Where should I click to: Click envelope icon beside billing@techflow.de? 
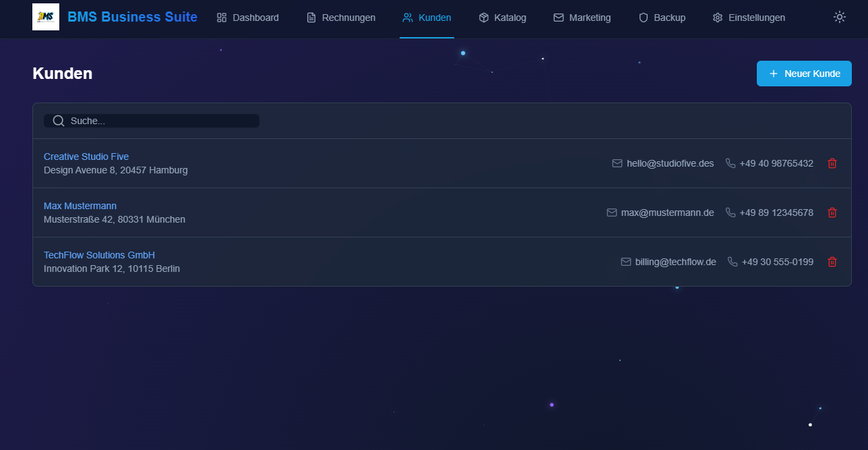pyautogui.click(x=626, y=262)
